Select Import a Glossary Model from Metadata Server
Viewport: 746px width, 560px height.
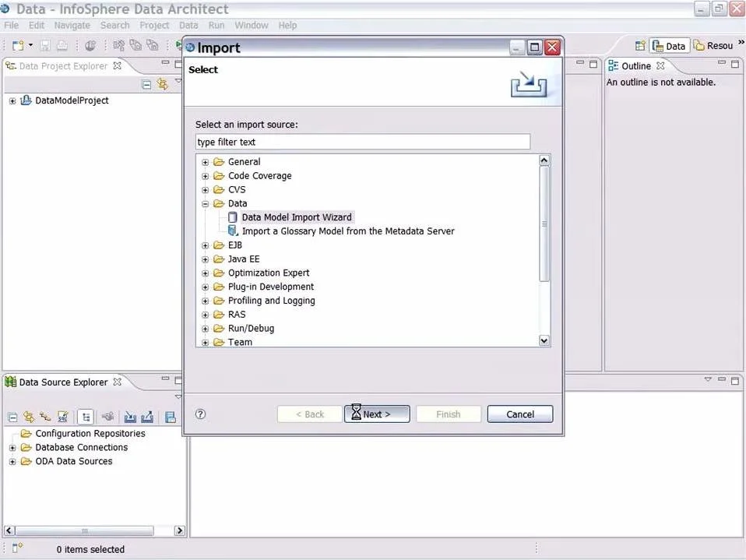pyautogui.click(x=347, y=231)
